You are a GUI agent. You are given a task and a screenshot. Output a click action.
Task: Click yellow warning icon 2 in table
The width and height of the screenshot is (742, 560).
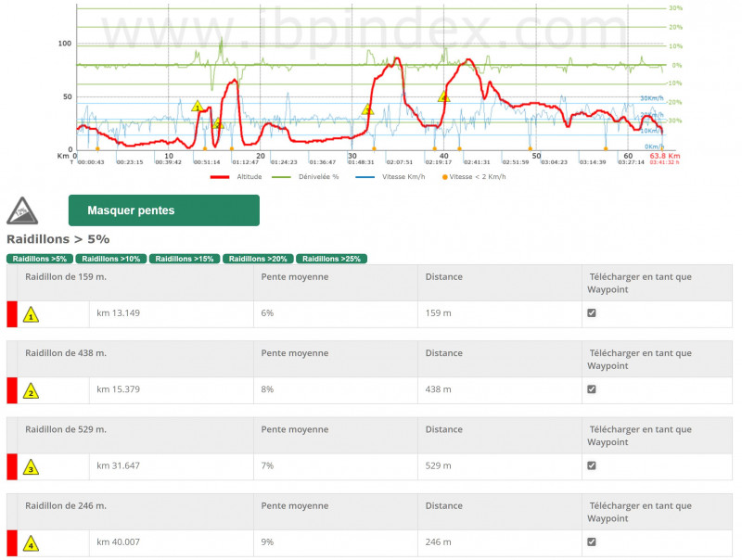pyautogui.click(x=32, y=391)
